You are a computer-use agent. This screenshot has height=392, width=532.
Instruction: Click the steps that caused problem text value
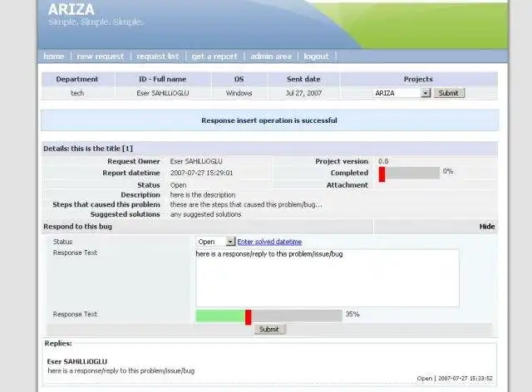246,204
